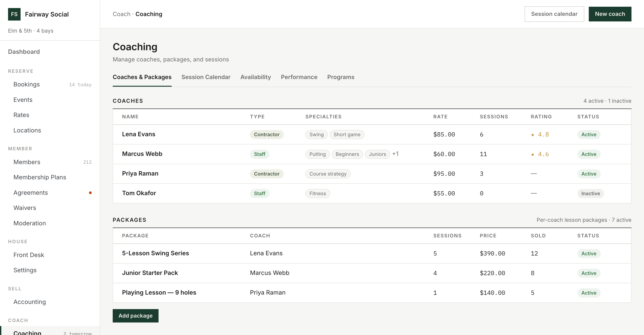Open Settings in sidebar

point(50,270)
